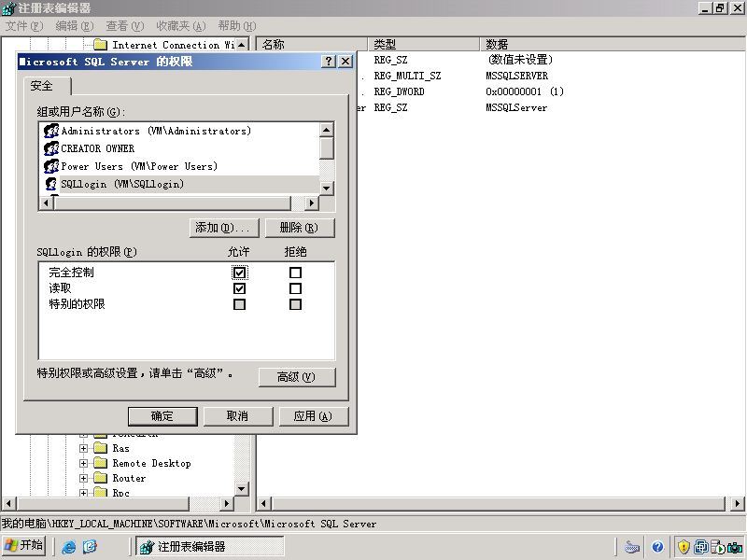The width and height of the screenshot is (747, 560).
Task: Click the Start button
Action: click(x=24, y=546)
